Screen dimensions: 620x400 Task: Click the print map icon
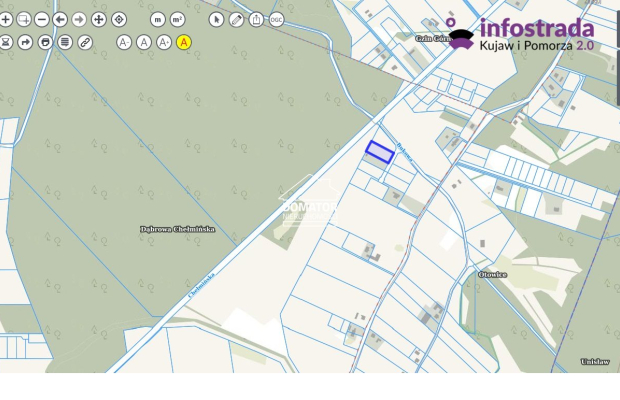[45, 42]
